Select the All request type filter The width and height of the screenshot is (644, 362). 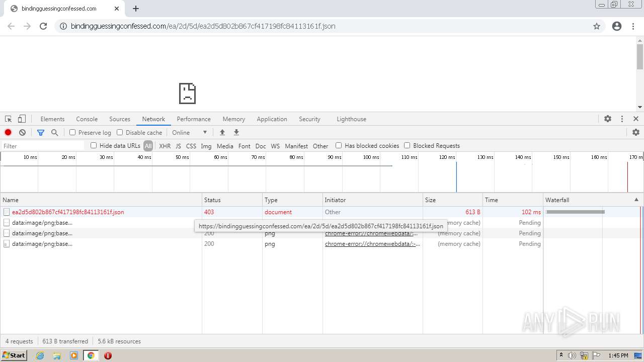pyautogui.click(x=148, y=146)
